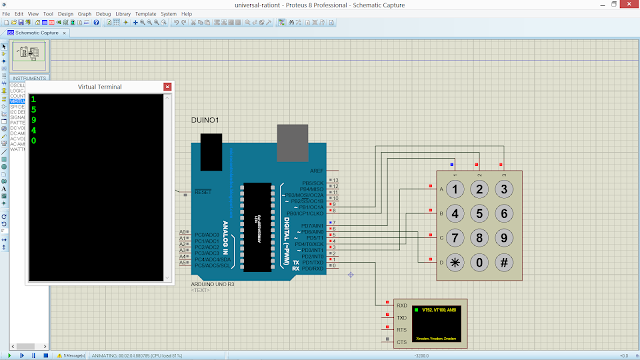
Task: Close the Virtual Terminal window
Action: pyautogui.click(x=167, y=87)
